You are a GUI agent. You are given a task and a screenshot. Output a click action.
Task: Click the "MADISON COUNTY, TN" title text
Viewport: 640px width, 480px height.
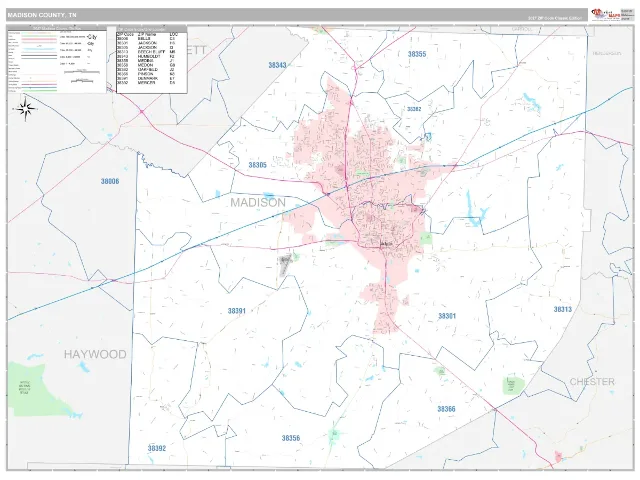(x=42, y=15)
